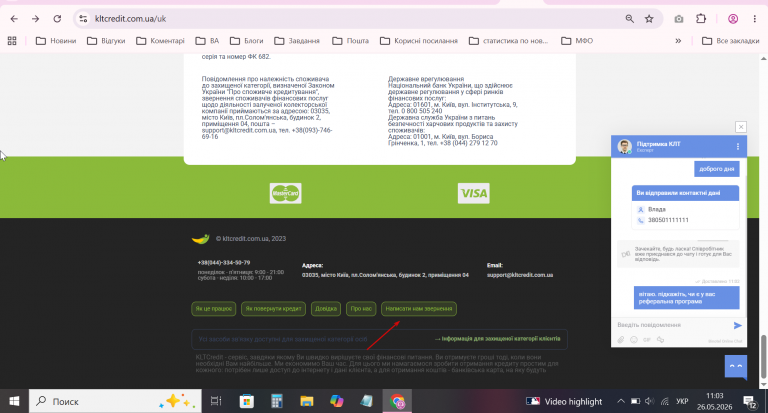Viewport: 768px width, 413px height.
Task: Click the VISA logo
Action: 474,193
